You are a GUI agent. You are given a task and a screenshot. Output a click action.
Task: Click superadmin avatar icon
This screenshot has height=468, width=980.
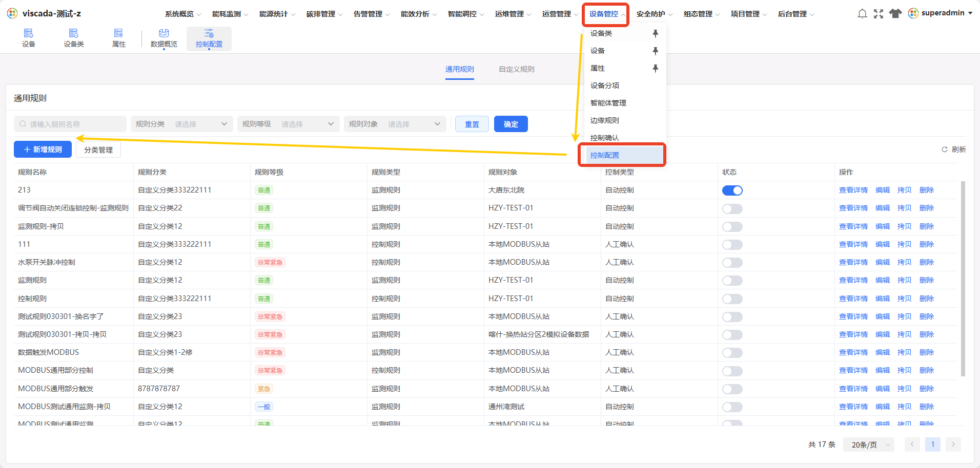913,13
